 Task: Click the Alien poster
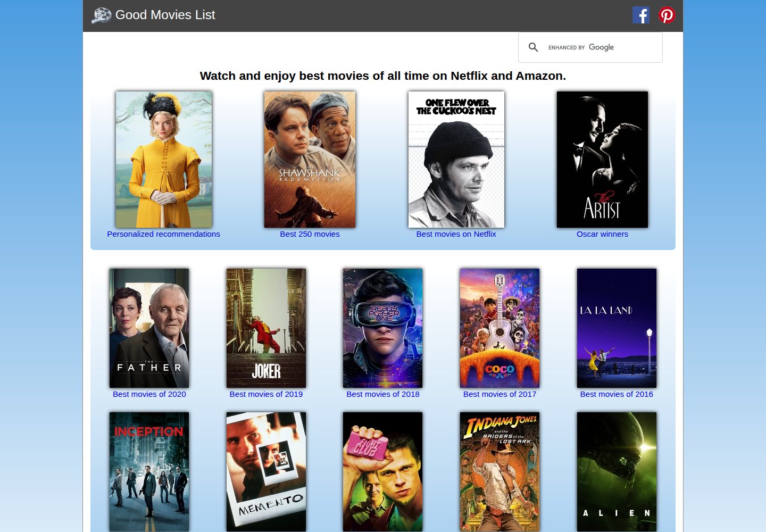tap(617, 472)
